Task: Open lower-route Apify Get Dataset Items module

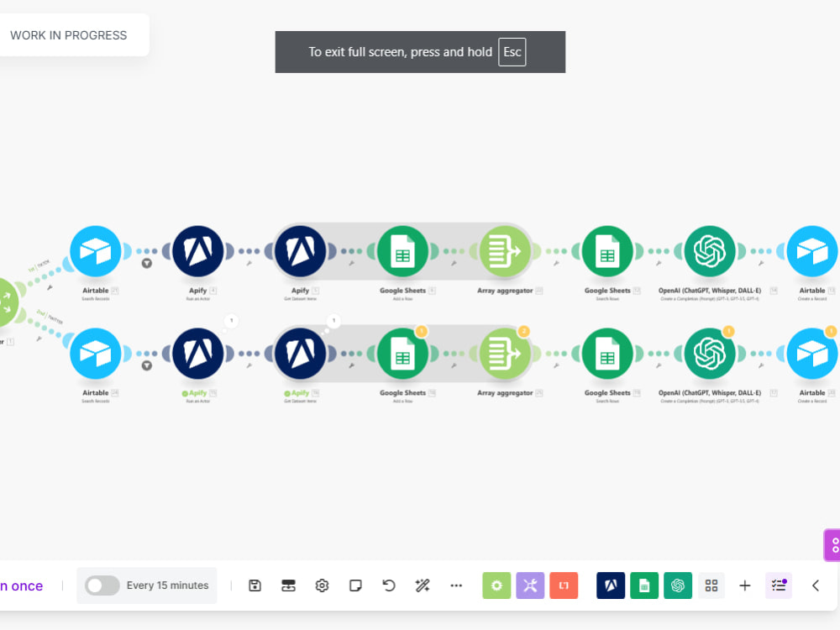Action: [x=300, y=354]
